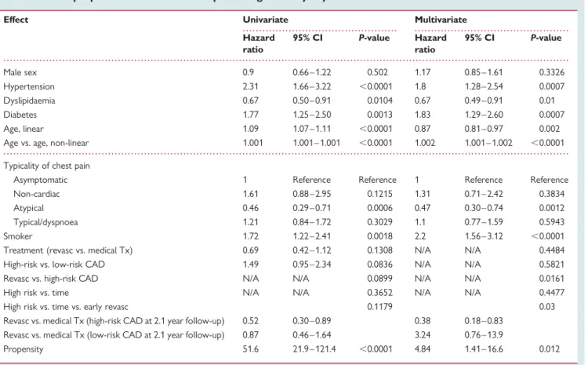Click Treatment P-value '0.1308'
The image size is (588, 365).
(380, 250)
